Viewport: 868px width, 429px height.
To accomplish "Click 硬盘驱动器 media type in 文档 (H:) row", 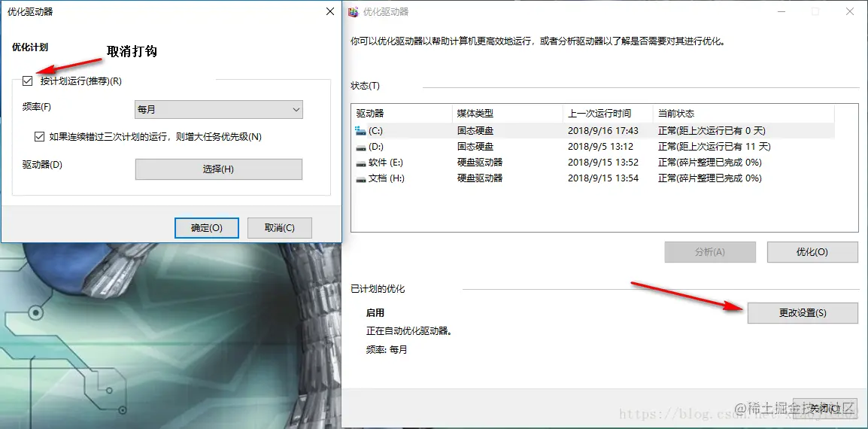I will [x=480, y=178].
